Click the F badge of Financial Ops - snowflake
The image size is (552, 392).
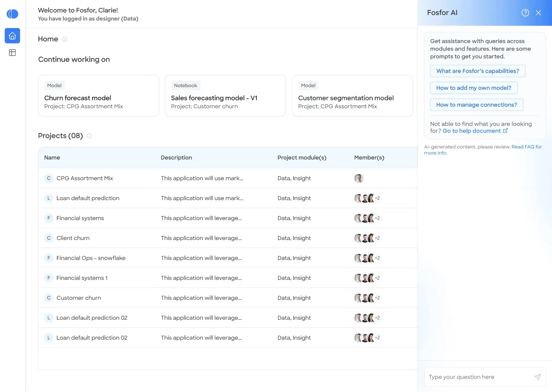coord(49,258)
